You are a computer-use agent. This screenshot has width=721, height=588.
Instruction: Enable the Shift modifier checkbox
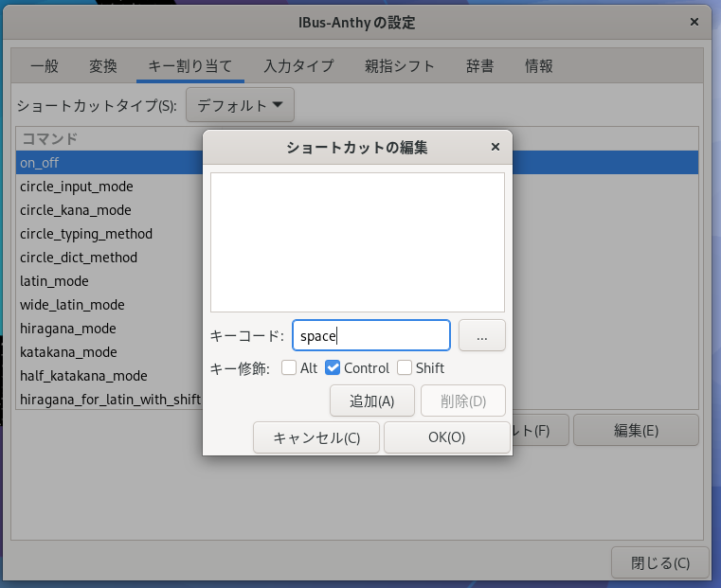(405, 368)
